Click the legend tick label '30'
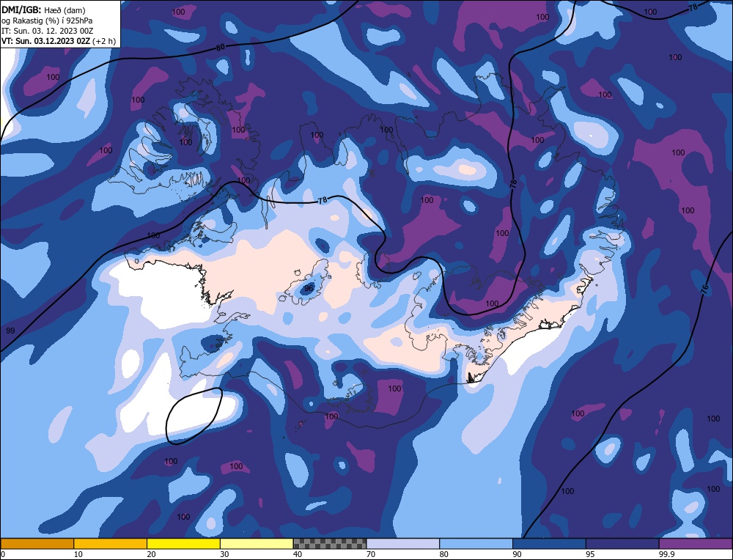 [x=224, y=554]
